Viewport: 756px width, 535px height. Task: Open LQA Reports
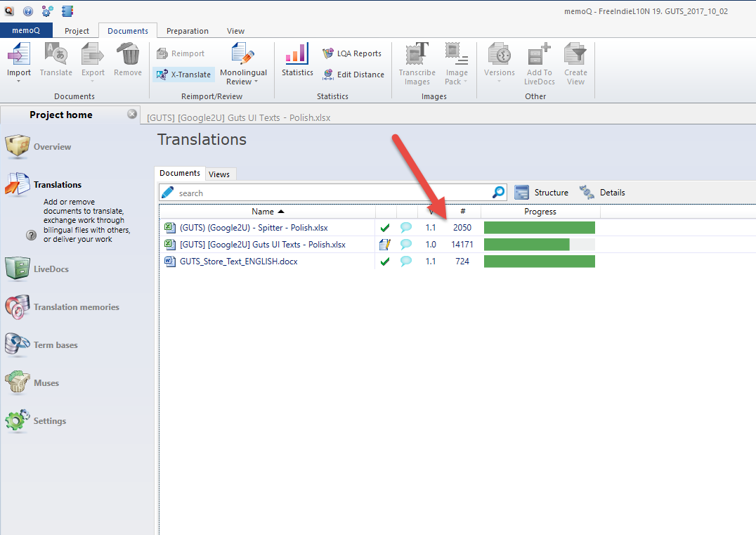[x=352, y=53]
